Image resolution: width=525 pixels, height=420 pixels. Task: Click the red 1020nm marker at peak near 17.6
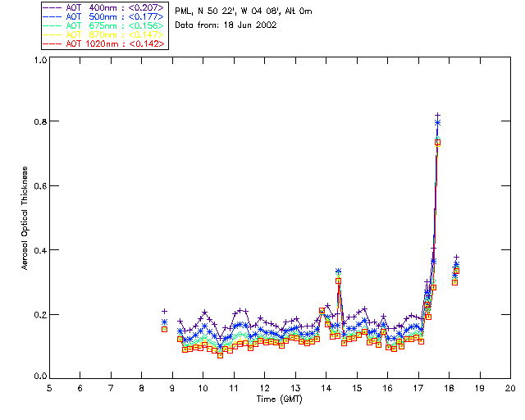(437, 143)
